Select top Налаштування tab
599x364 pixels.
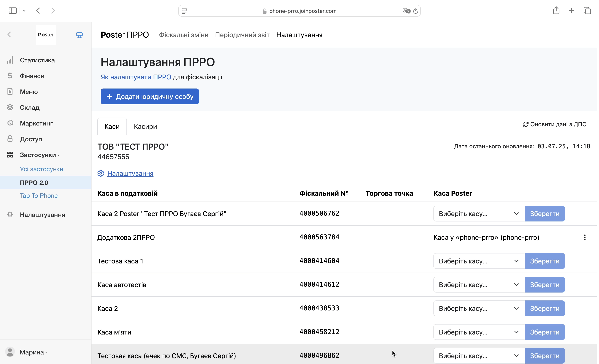(299, 35)
